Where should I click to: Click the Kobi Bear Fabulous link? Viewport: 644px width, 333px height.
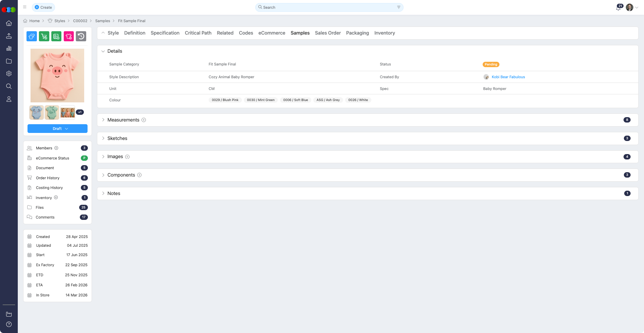coord(508,77)
